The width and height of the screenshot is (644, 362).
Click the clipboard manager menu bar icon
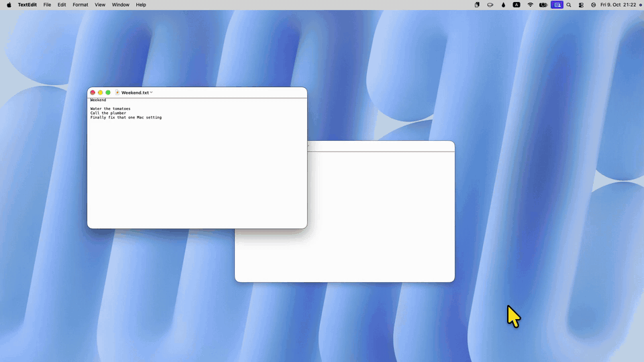[x=477, y=5]
